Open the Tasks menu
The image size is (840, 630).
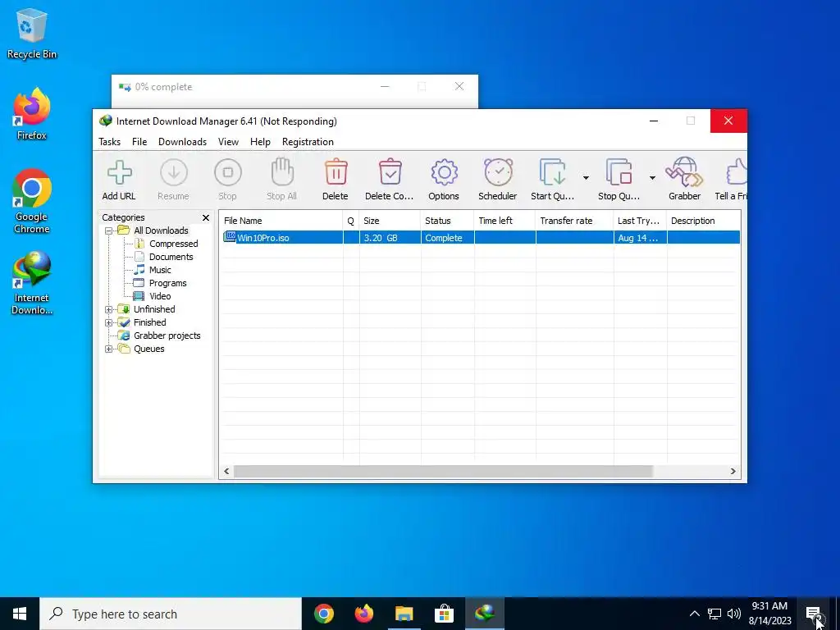click(109, 142)
